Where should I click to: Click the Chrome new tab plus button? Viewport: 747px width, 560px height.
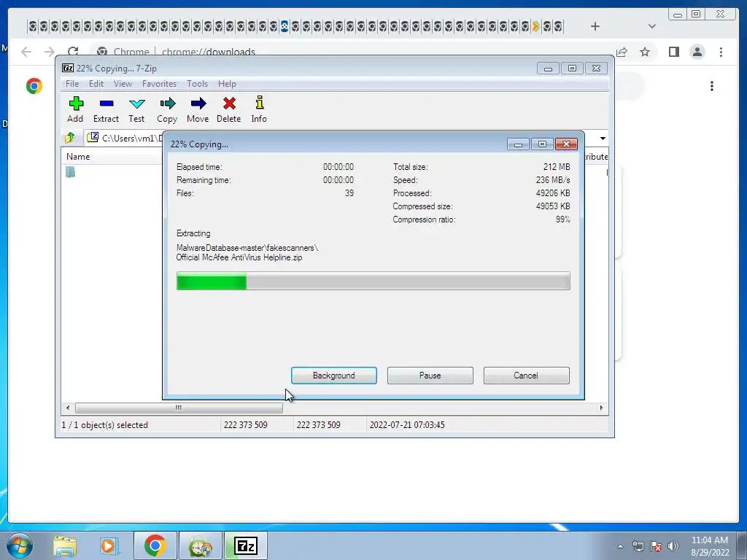tap(595, 26)
